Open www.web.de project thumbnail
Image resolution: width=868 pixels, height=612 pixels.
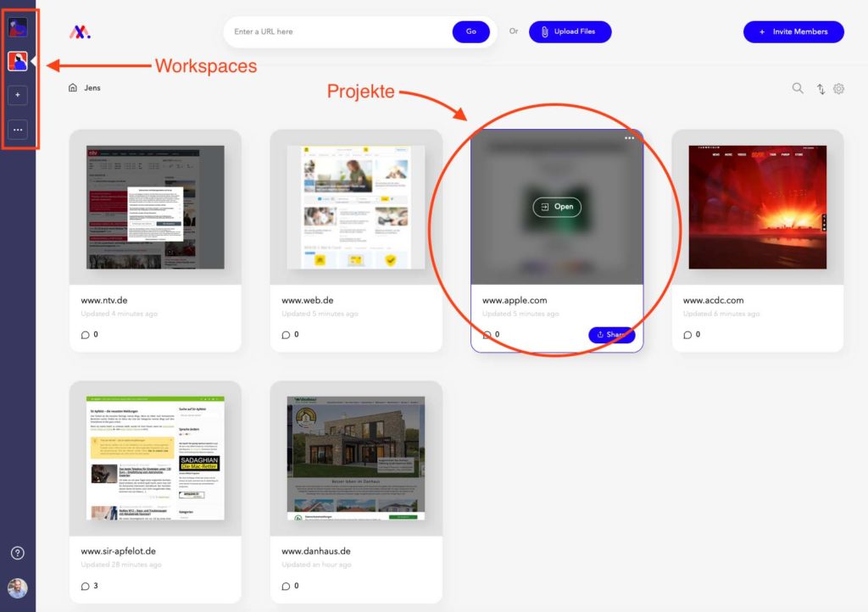[x=356, y=207]
